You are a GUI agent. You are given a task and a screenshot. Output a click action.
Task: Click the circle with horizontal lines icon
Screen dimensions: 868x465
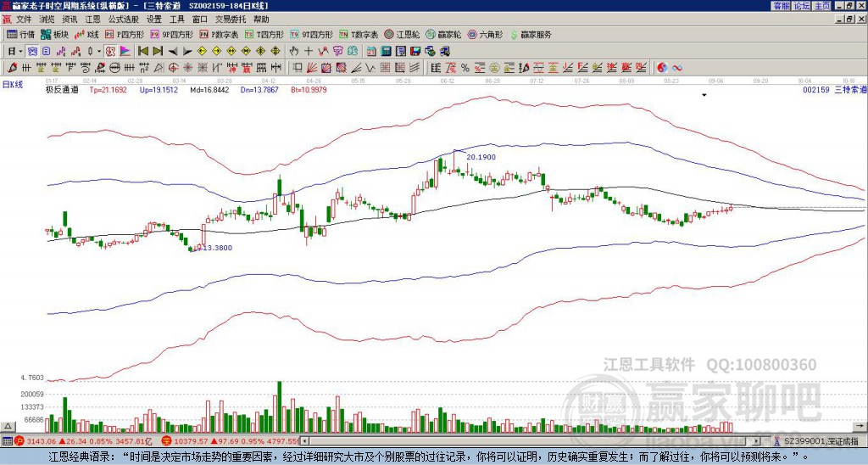114,68
